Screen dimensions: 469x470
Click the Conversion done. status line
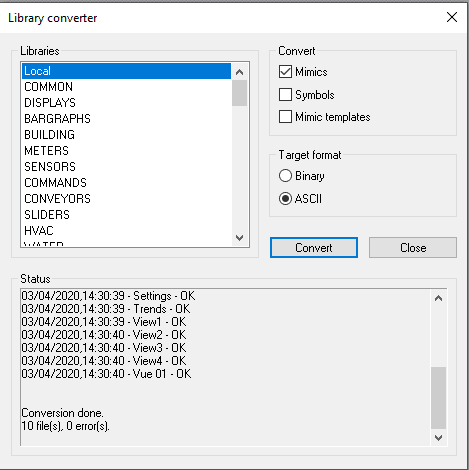(62, 413)
